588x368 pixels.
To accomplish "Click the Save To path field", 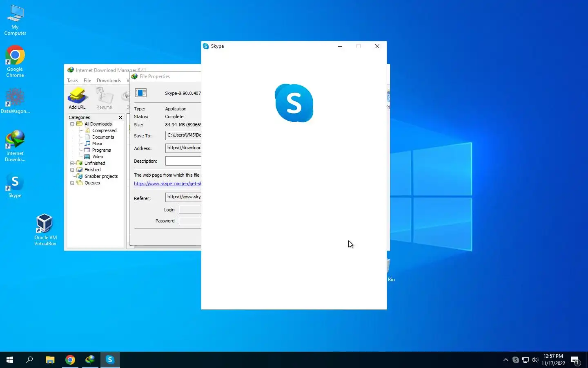I will pos(183,135).
